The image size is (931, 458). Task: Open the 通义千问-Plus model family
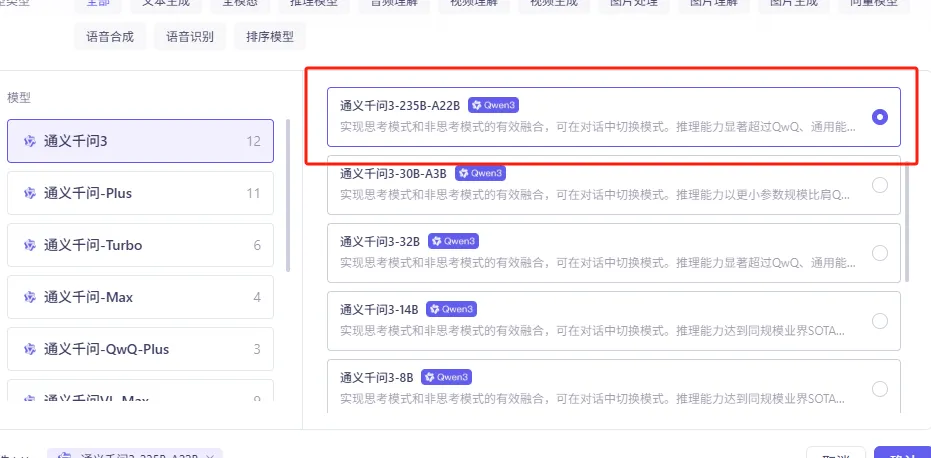[140, 193]
